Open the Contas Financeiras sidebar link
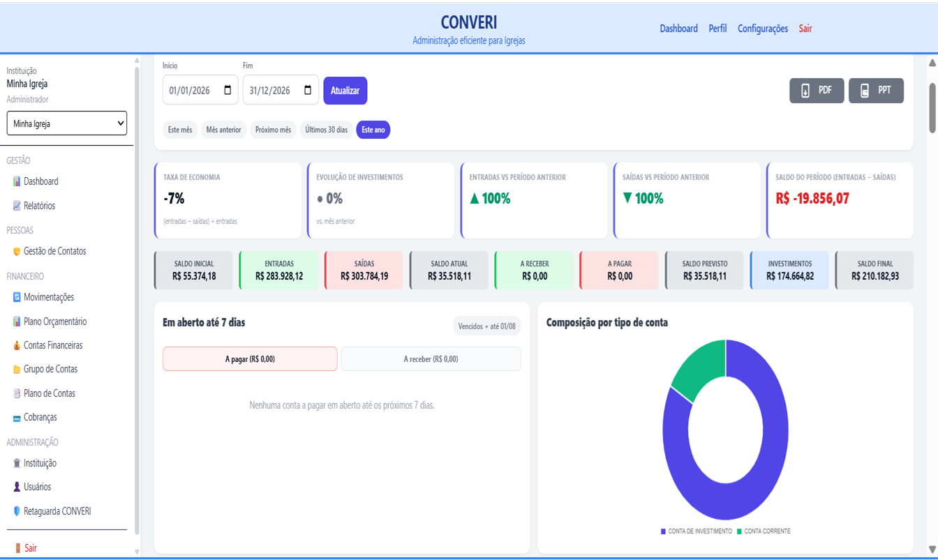 [x=53, y=345]
